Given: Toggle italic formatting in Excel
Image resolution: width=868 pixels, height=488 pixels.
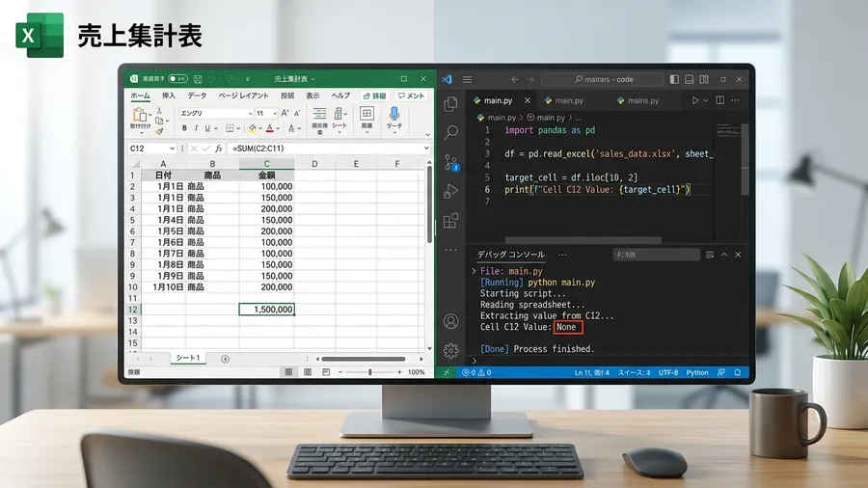Looking at the screenshot, I should pyautogui.click(x=196, y=128).
